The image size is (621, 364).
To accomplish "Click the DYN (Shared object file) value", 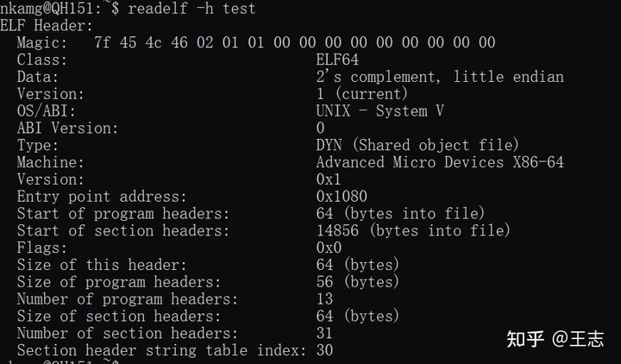I will click(417, 145).
